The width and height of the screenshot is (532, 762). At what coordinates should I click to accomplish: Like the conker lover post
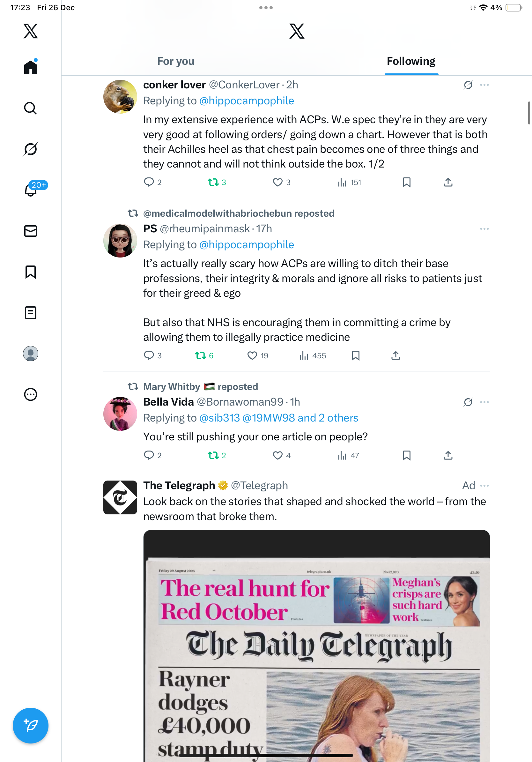tap(281, 182)
